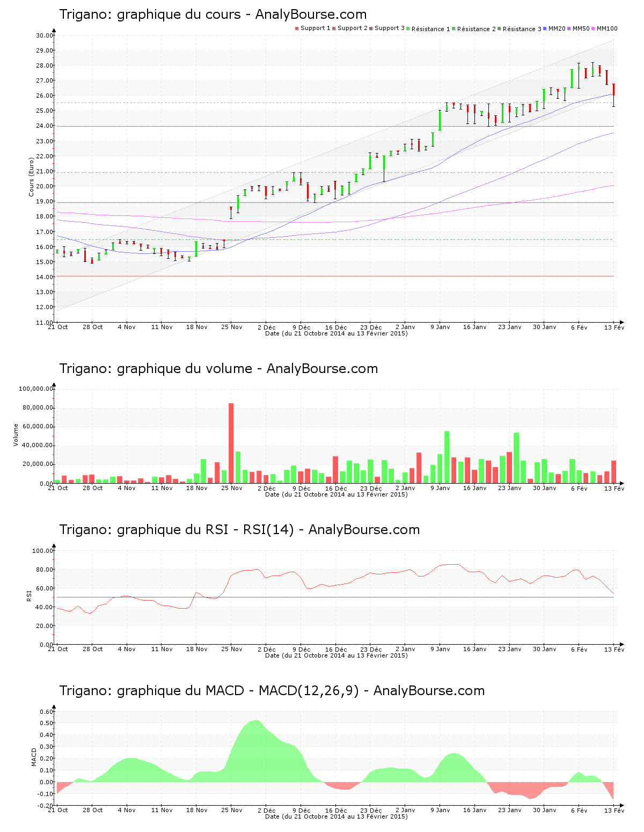
Task: Click the 0.60 MACD axis value
Action: coord(47,712)
